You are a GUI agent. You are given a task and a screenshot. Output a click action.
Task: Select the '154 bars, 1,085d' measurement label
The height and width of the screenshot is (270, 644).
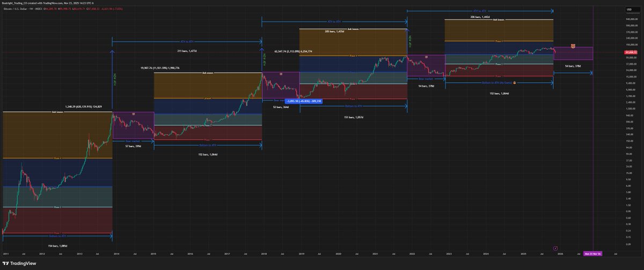click(58, 245)
